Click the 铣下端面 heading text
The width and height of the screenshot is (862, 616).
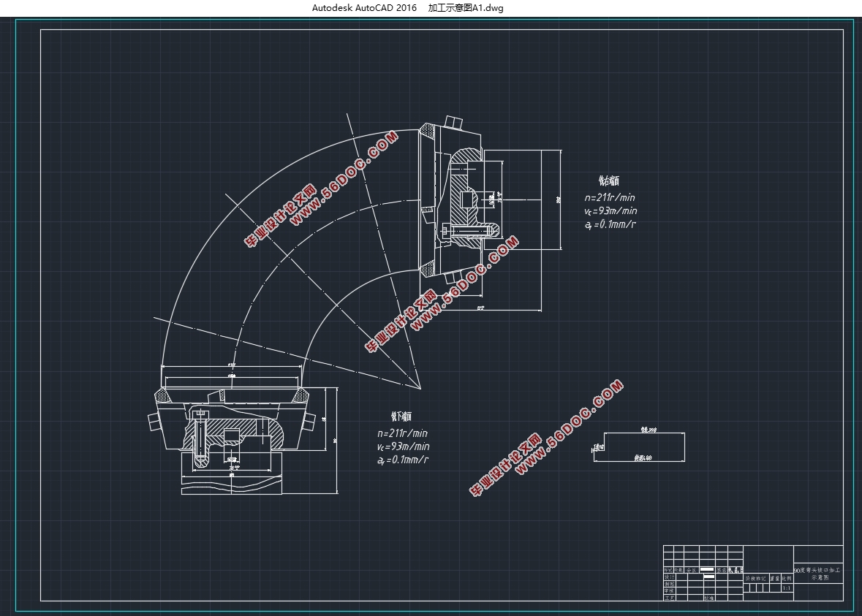pos(402,417)
